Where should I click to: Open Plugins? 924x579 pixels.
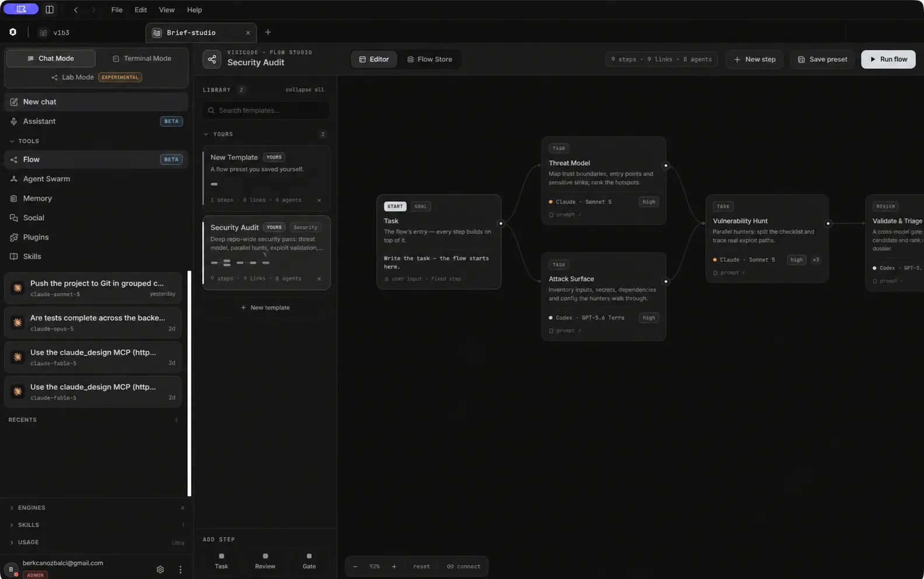pos(96,237)
